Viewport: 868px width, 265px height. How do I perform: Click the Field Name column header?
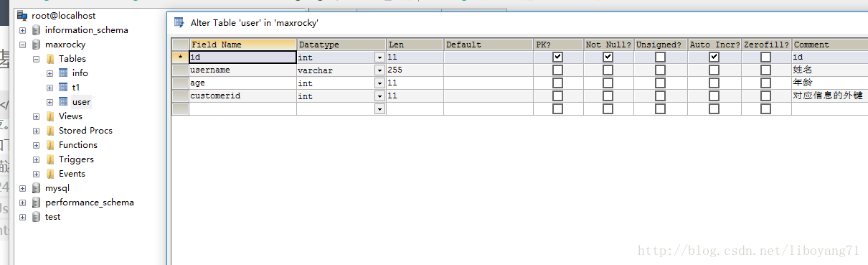tap(243, 45)
